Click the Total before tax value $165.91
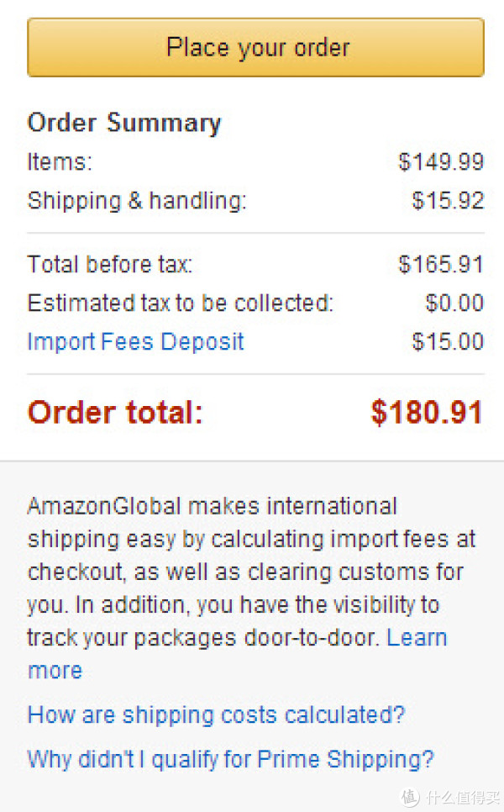504x812 pixels. coord(441,264)
